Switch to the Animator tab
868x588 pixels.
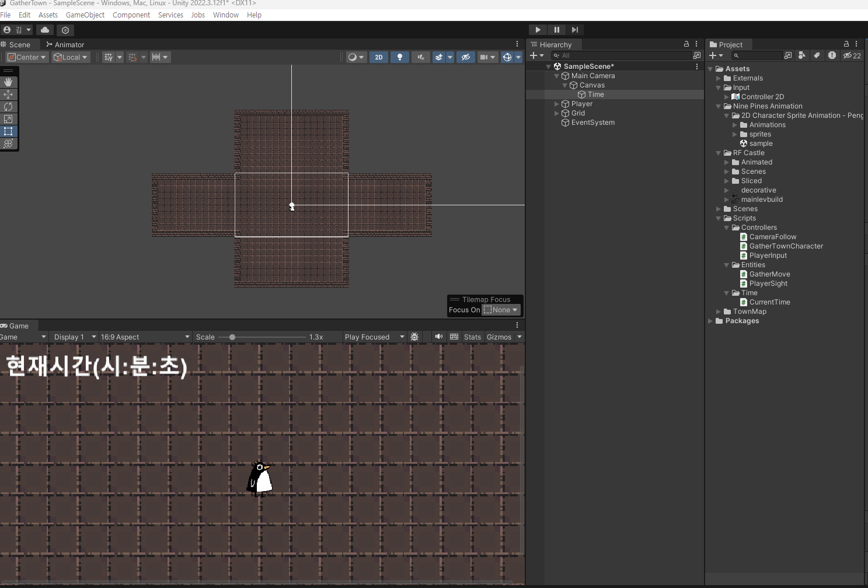pos(65,45)
